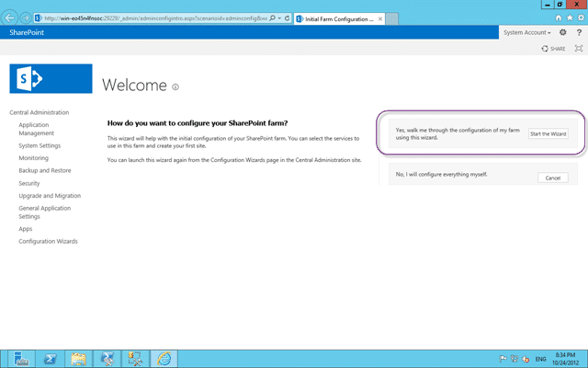Screen dimensions: 588x368
Task: Open SharePoint Products Configuration Wizard taskbar icon
Action: pos(135,359)
